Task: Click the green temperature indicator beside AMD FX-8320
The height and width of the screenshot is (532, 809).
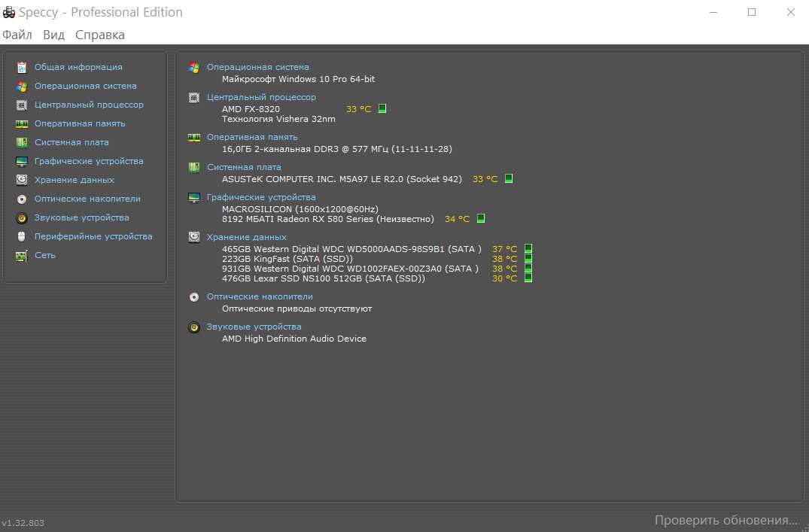Action: (382, 108)
